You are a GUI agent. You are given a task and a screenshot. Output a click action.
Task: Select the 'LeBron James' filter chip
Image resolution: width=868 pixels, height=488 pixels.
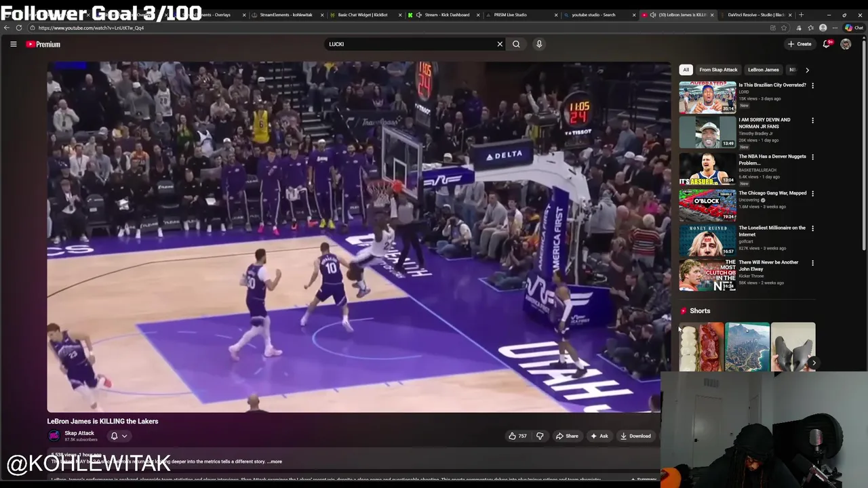pyautogui.click(x=763, y=70)
